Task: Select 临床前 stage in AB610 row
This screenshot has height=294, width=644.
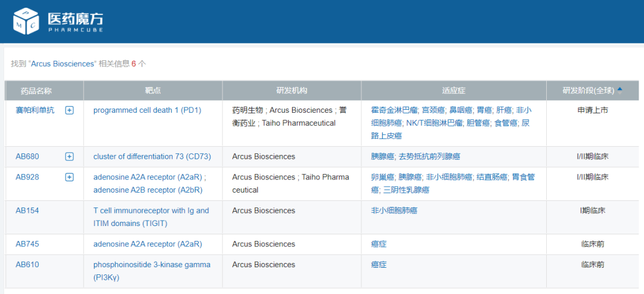Action: pyautogui.click(x=593, y=265)
